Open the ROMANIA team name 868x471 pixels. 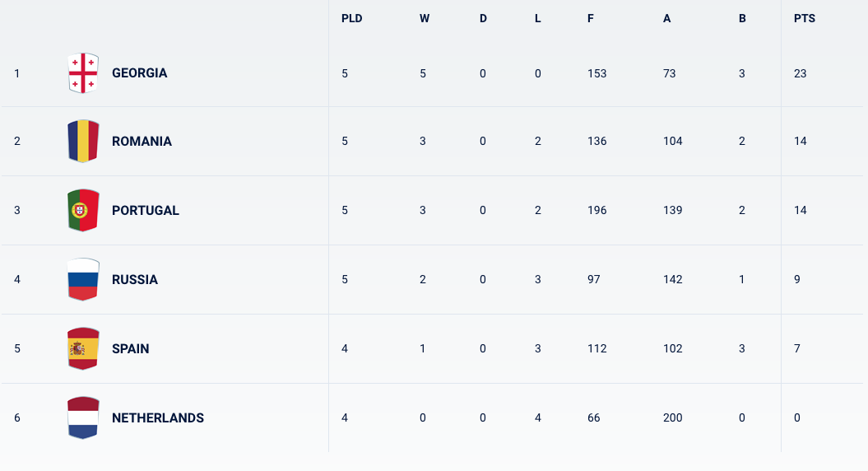point(142,142)
